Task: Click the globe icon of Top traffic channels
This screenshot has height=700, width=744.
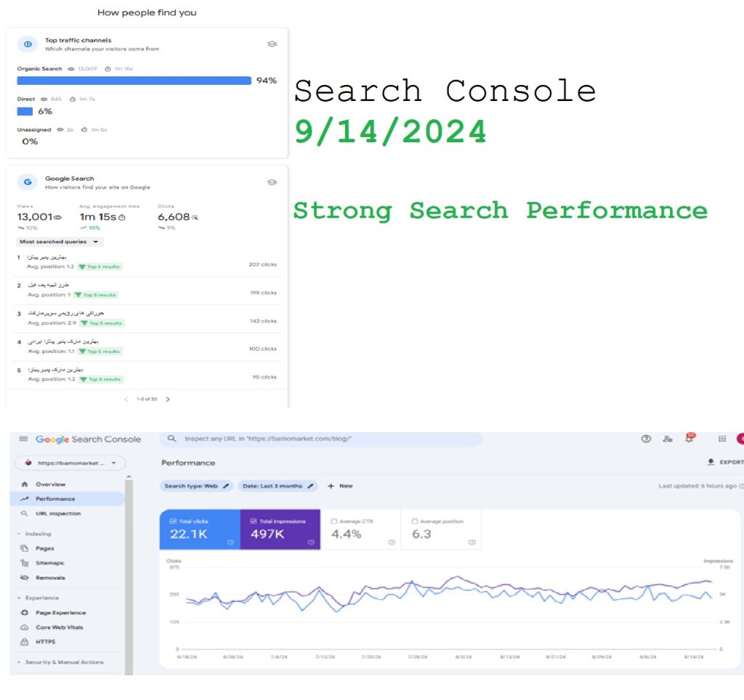Action: coord(28,44)
